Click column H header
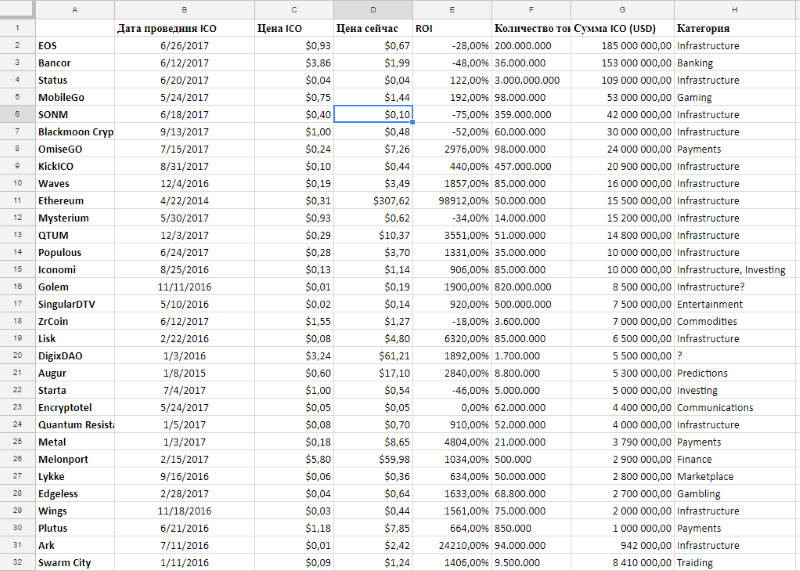 pyautogui.click(x=735, y=10)
